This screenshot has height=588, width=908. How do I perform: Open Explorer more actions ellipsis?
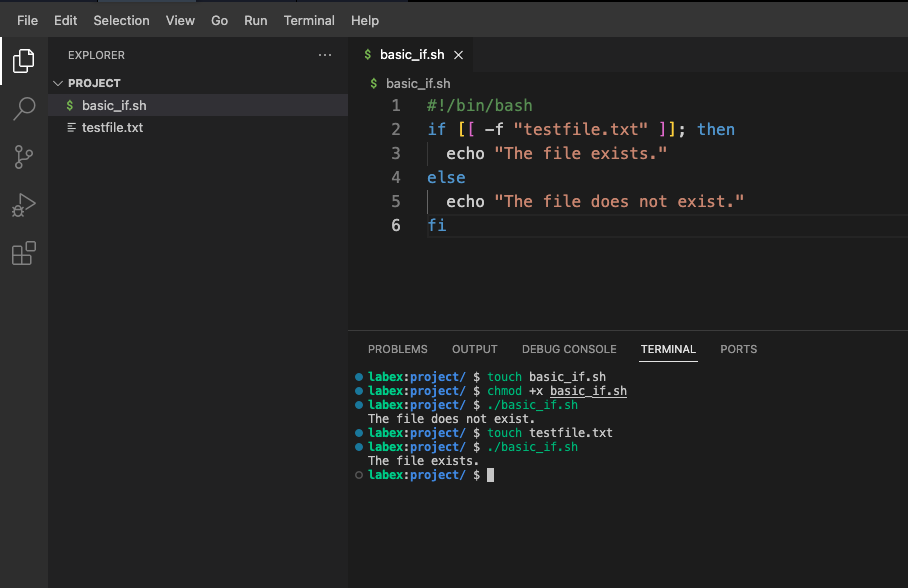pyautogui.click(x=324, y=55)
